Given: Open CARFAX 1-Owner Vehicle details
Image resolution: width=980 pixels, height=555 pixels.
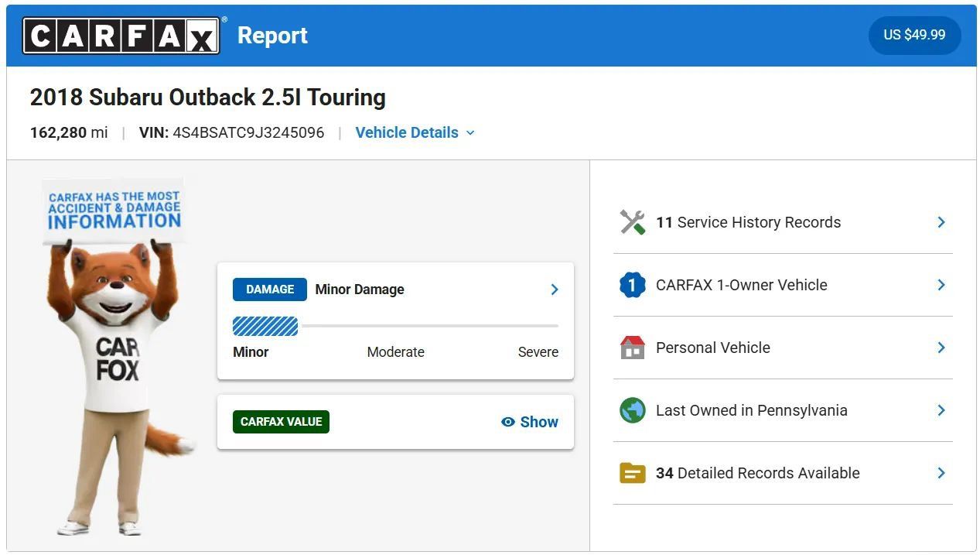Looking at the screenshot, I should click(783, 285).
